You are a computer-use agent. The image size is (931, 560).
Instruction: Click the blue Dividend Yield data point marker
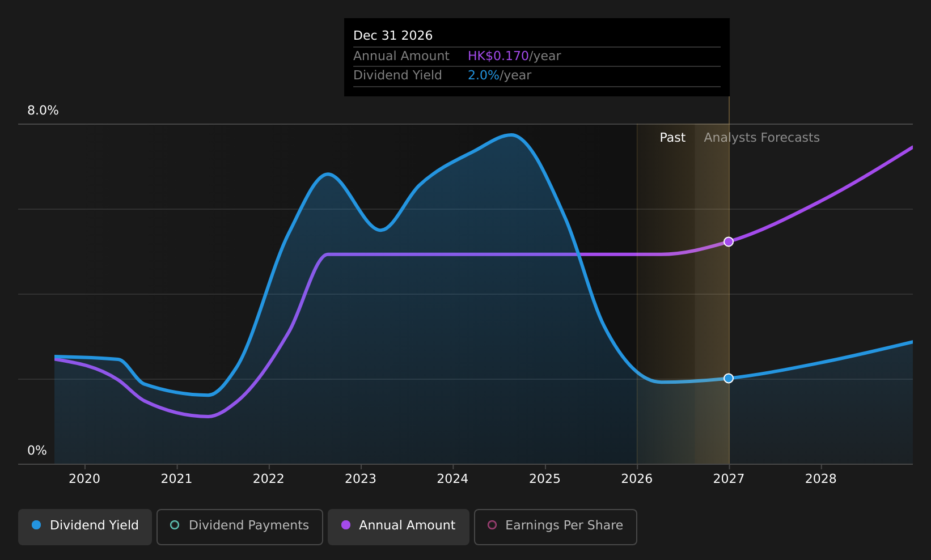[729, 378]
